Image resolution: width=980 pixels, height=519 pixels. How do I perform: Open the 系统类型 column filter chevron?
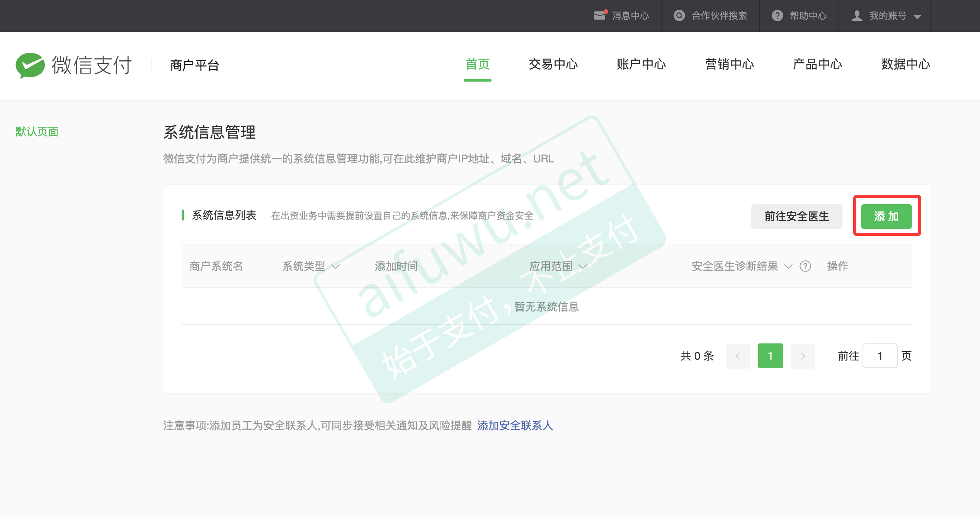(335, 266)
